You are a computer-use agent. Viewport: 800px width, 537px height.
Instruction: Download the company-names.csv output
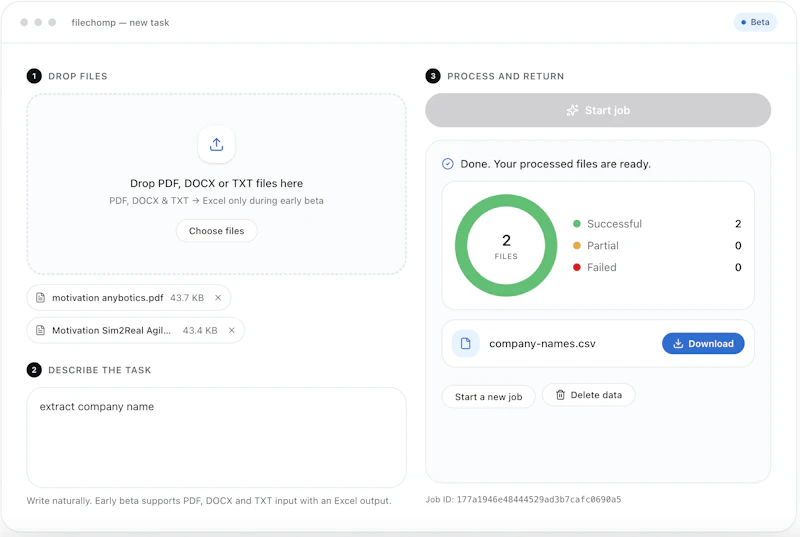pyautogui.click(x=703, y=343)
